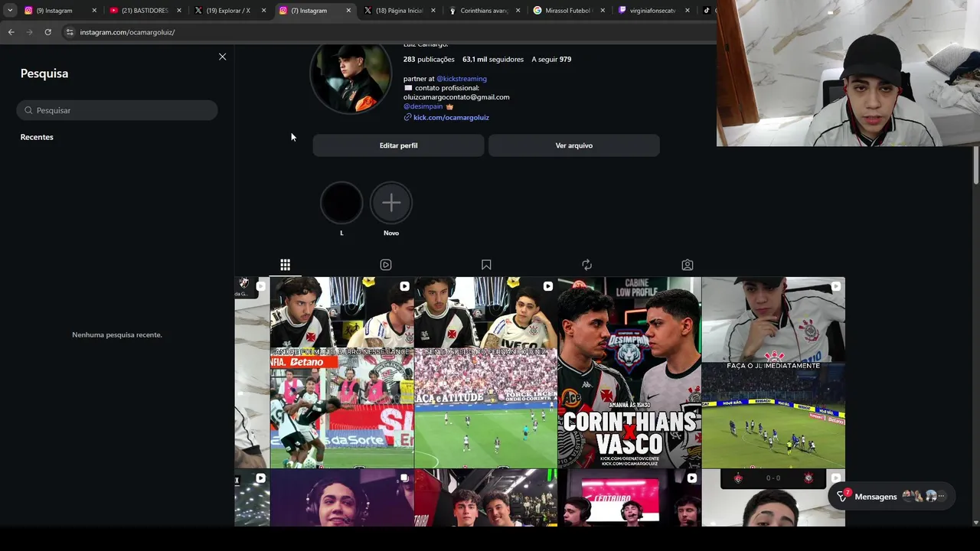Switch to the (21) BASTIDORES YouTube tab
Image resolution: width=980 pixels, height=551 pixels.
[x=144, y=11]
